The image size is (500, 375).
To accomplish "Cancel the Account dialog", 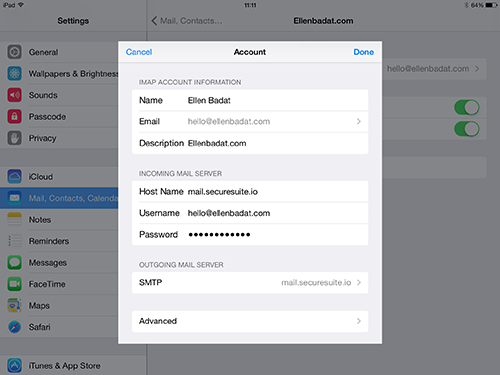I will click(139, 52).
